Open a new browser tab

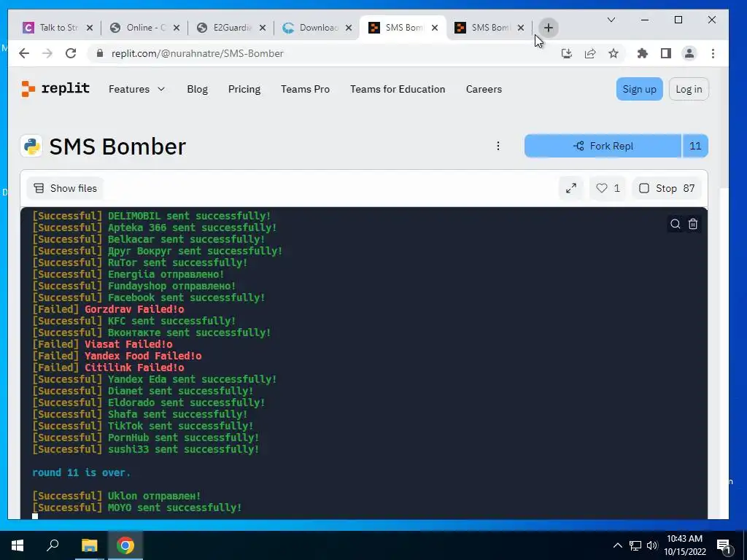549,28
